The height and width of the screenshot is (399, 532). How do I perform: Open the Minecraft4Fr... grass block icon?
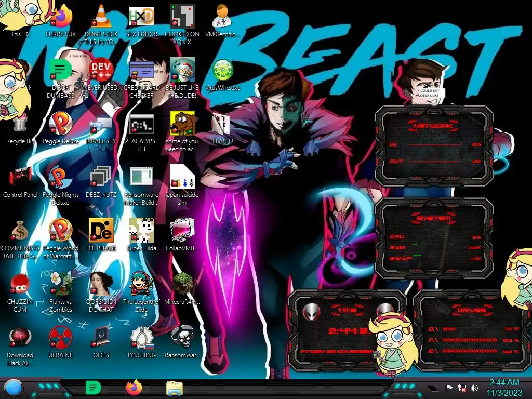pyautogui.click(x=182, y=288)
